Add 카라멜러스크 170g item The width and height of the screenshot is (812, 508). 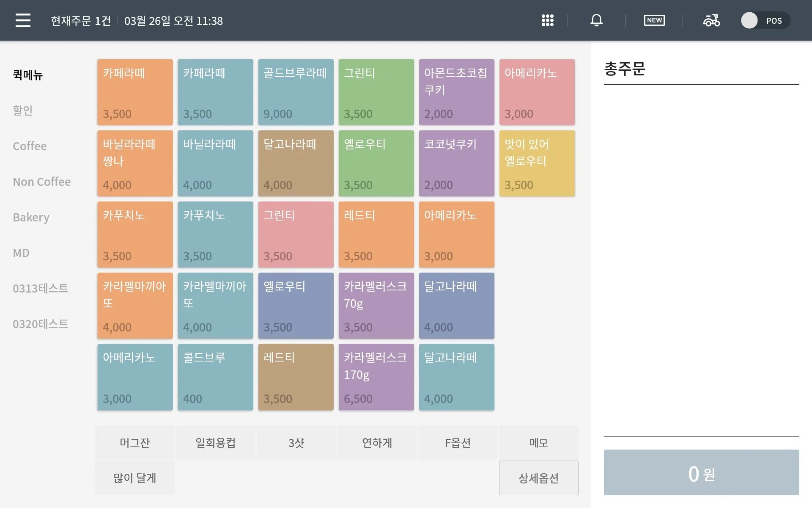(376, 377)
